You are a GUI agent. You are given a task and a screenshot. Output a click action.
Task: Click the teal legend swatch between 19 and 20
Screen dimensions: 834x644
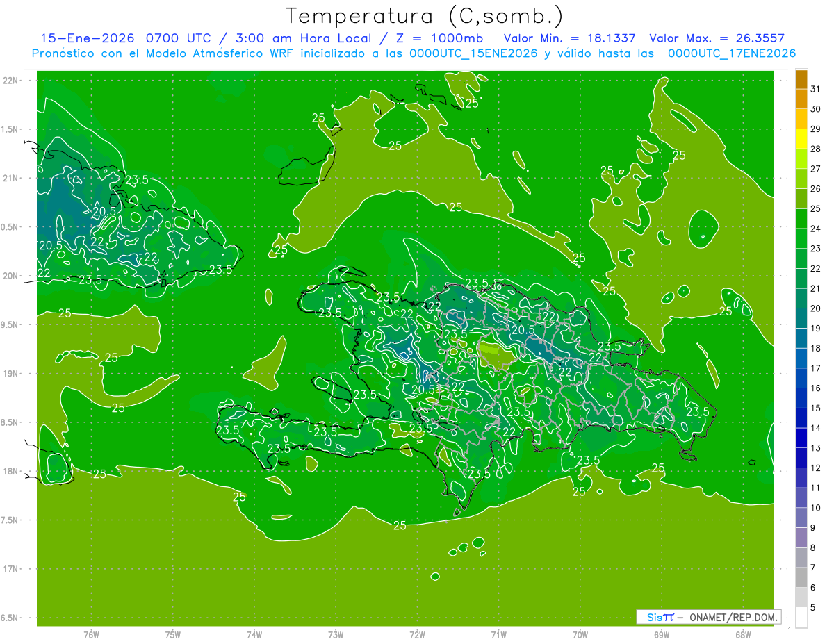click(801, 319)
